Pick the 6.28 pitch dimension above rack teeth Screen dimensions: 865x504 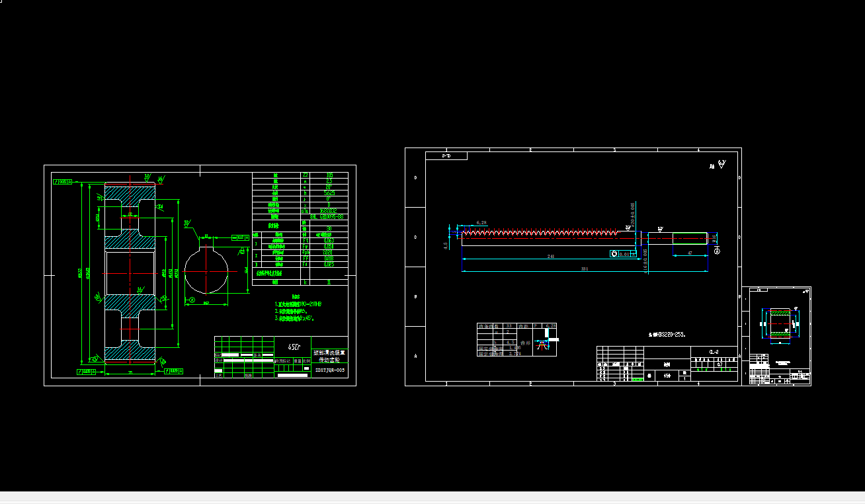point(481,223)
